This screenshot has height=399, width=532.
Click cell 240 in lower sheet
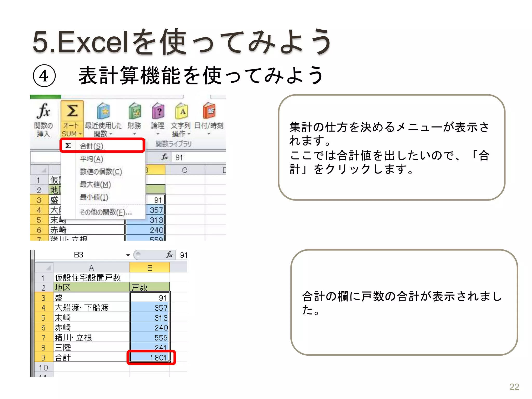click(x=150, y=328)
